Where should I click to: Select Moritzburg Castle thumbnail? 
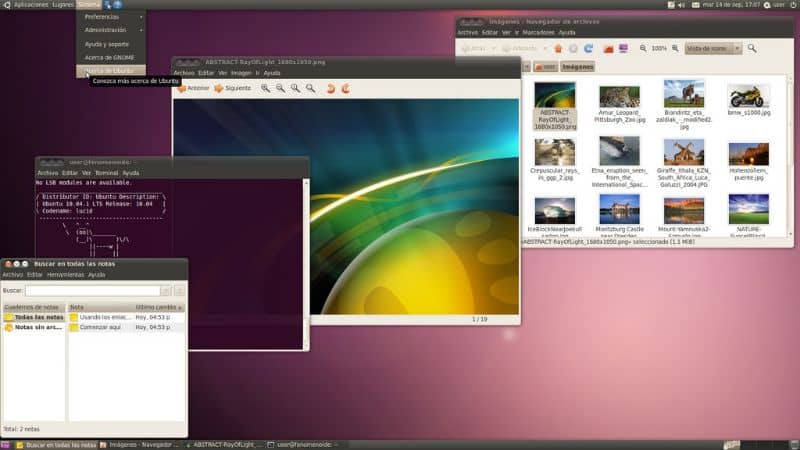(619, 209)
